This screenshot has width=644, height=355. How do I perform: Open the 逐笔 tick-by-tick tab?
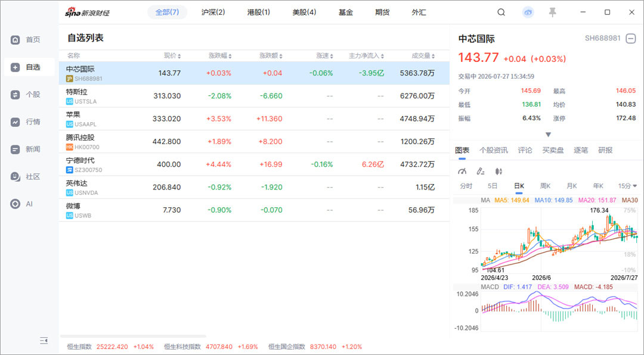point(581,150)
